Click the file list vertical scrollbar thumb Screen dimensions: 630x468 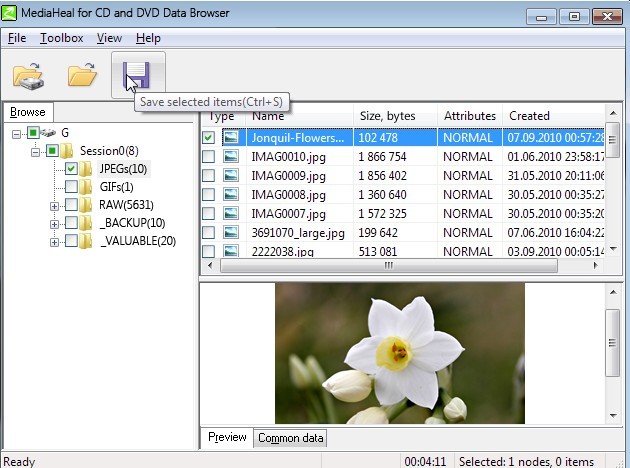click(x=613, y=140)
